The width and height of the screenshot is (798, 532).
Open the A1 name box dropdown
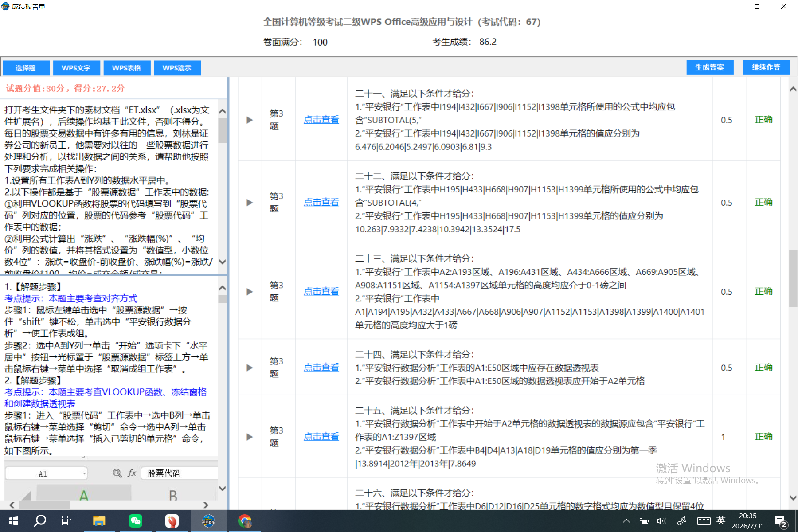pyautogui.click(x=84, y=473)
